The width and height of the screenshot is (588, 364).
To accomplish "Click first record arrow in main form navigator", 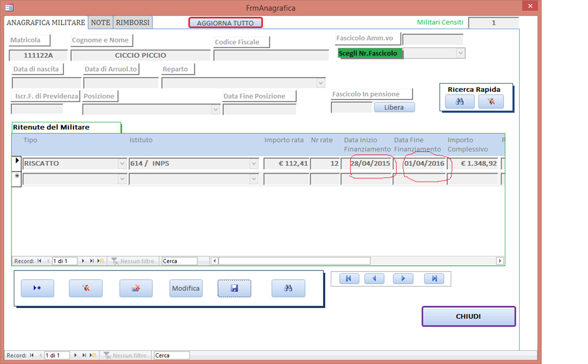I will (32, 355).
